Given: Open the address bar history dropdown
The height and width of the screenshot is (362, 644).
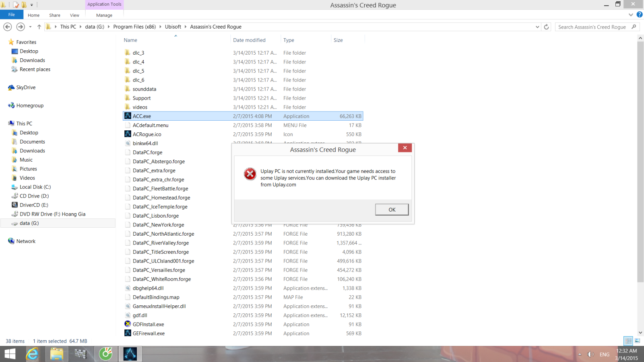Looking at the screenshot, I should 537,27.
